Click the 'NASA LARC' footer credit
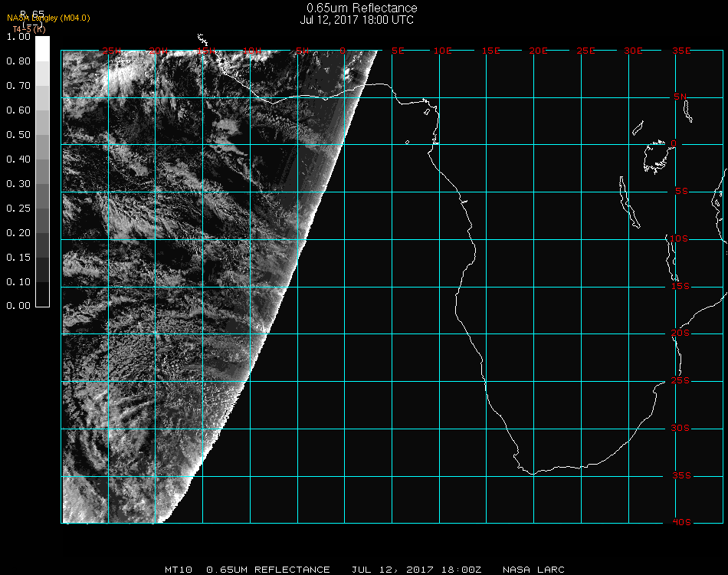 click(x=533, y=570)
